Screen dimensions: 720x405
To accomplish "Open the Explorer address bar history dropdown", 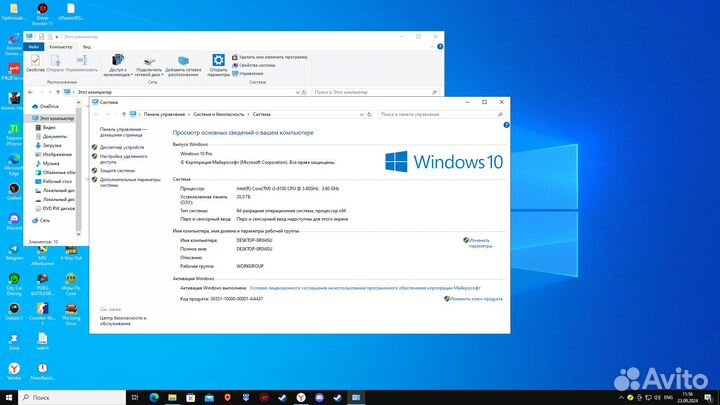I will (x=297, y=92).
